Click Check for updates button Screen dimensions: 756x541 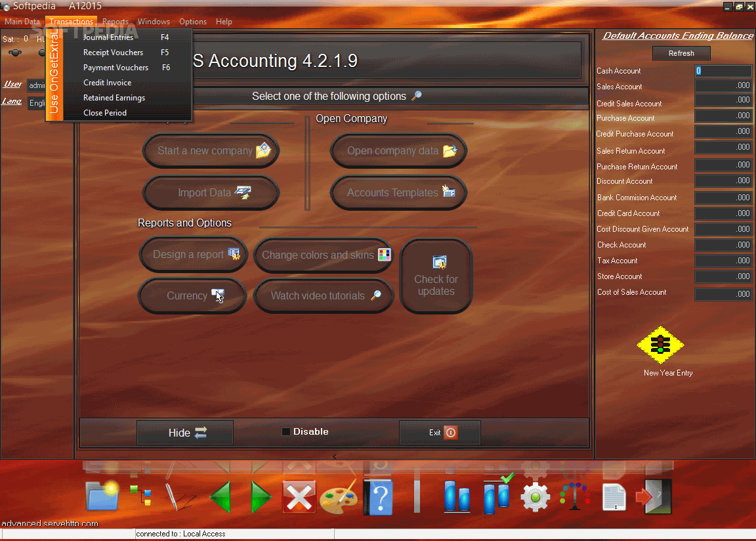436,276
